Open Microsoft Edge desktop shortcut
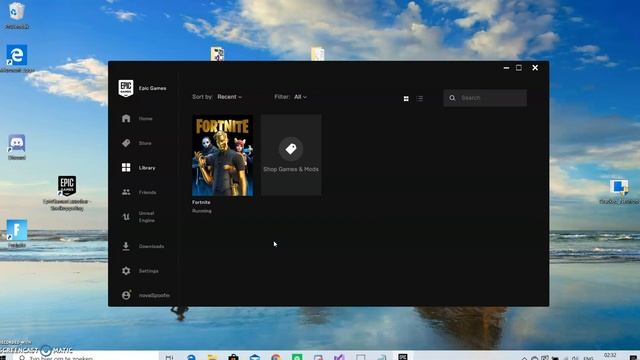 click(17, 58)
